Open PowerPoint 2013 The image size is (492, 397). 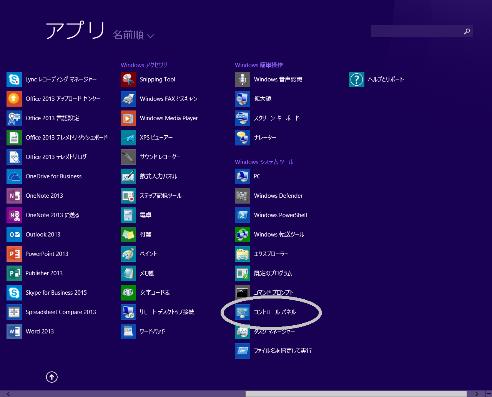click(x=38, y=254)
